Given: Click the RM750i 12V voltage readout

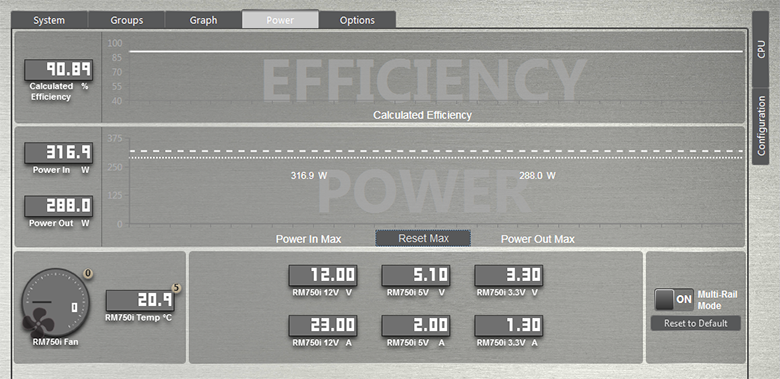Looking at the screenshot, I should pyautogui.click(x=323, y=275).
